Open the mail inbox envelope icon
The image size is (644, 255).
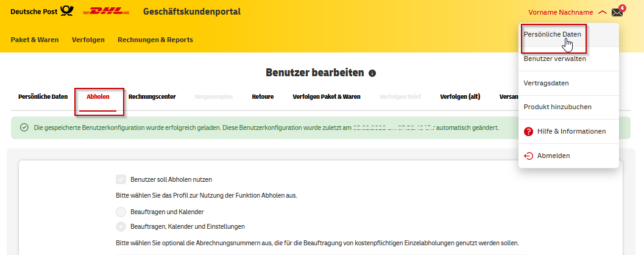(617, 12)
